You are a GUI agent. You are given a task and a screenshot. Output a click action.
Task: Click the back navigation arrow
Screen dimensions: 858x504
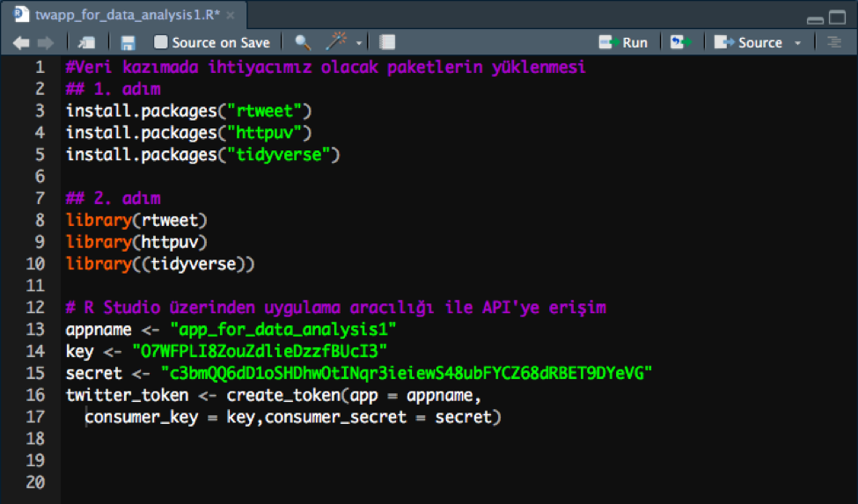(x=21, y=42)
